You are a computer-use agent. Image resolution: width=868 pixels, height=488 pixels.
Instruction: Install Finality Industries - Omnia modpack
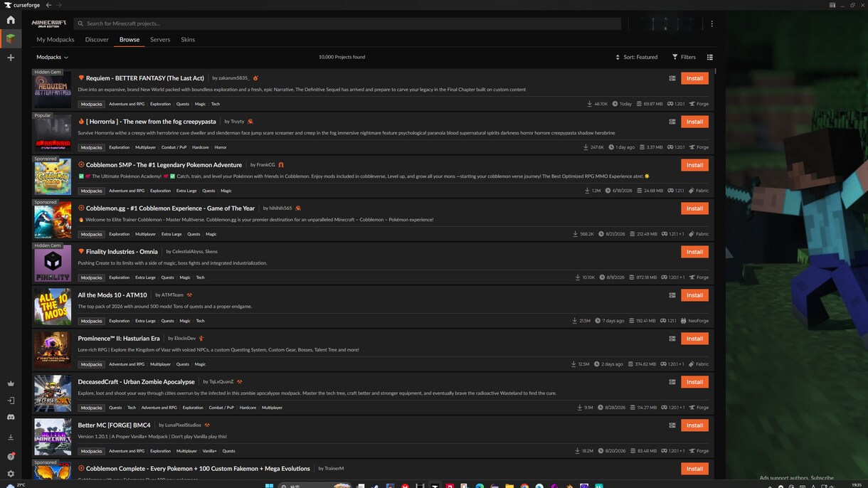(x=694, y=252)
